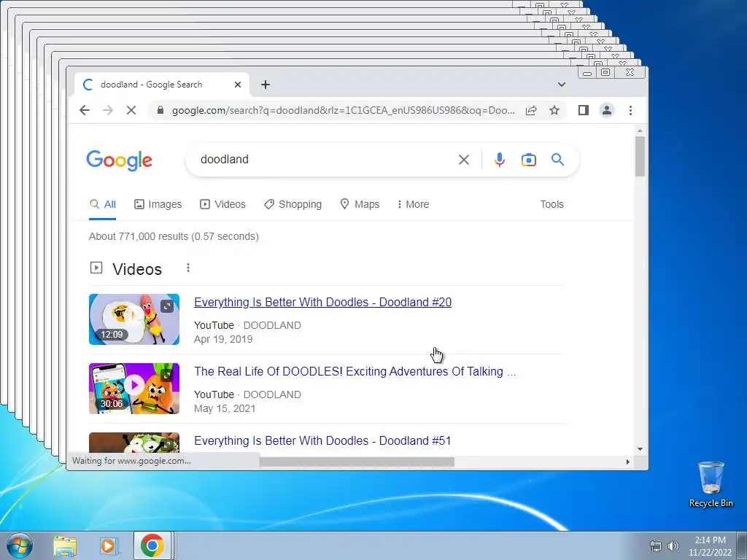Viewport: 747px width, 560px height.
Task: Search by image using the camera icon
Action: pyautogui.click(x=528, y=160)
